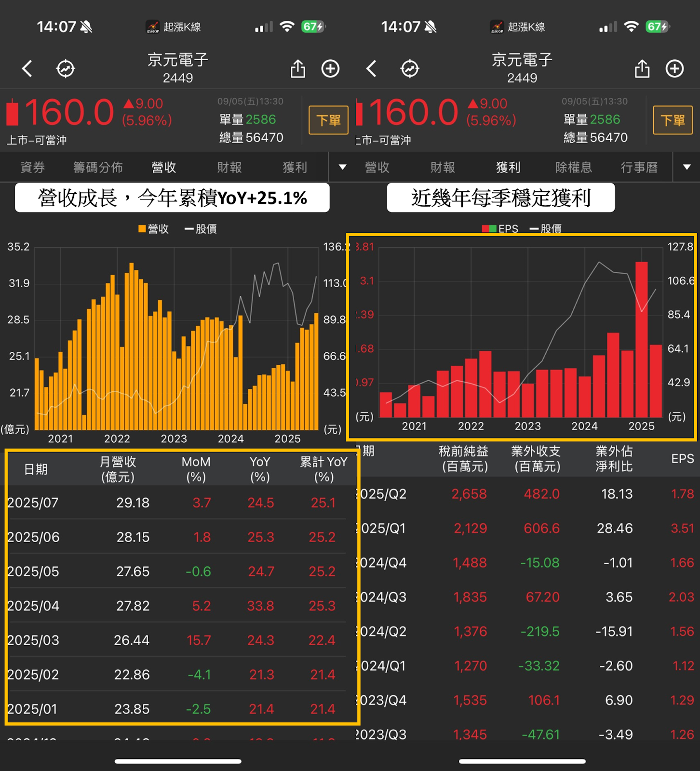700x771 pixels.
Task: Tap the chart trend icon on right screen
Action: pos(410,69)
